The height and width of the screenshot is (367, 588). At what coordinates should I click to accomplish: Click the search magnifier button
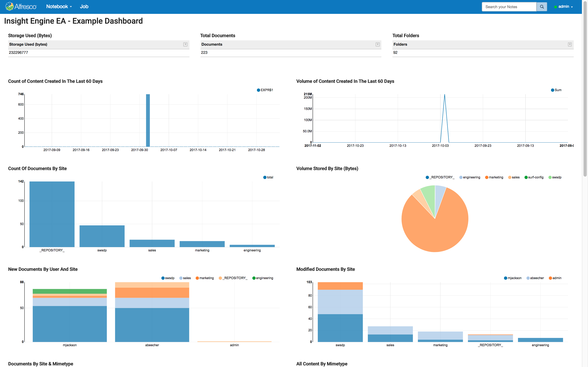542,7
